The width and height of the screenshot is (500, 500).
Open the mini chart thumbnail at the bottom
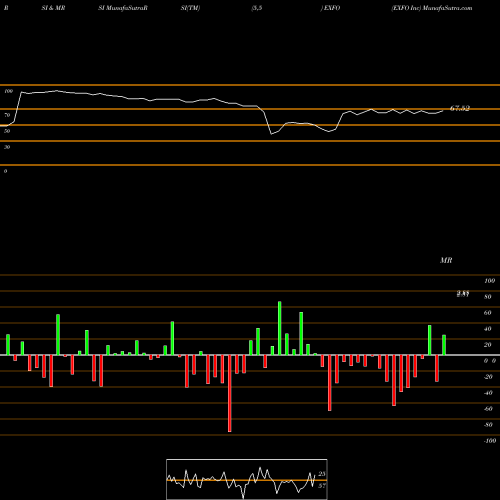tap(247, 479)
